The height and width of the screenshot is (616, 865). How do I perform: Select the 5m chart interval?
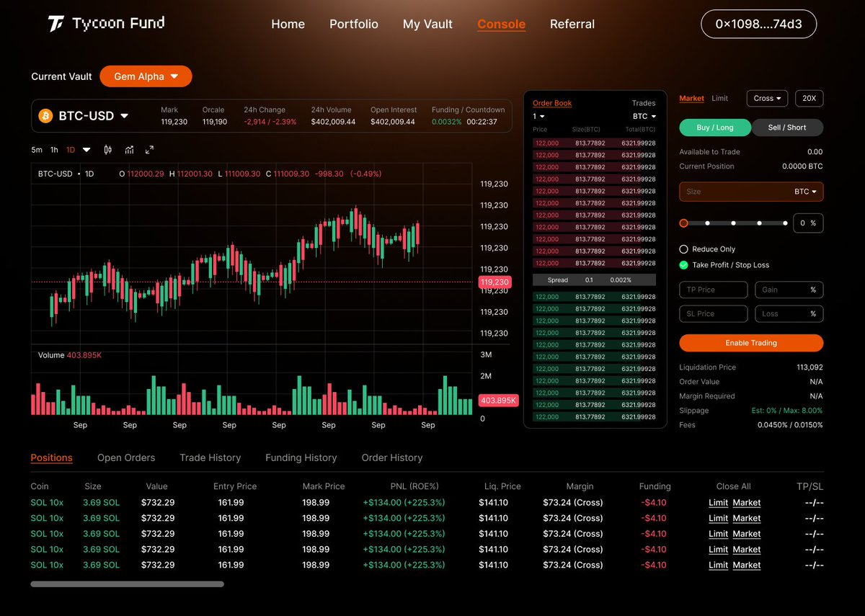(x=37, y=150)
